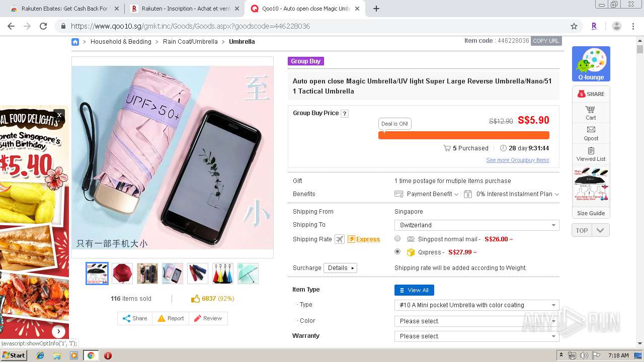This screenshot has width=644, height=362.
Task: Select Singpost normal mail shipping option
Action: pos(397,239)
